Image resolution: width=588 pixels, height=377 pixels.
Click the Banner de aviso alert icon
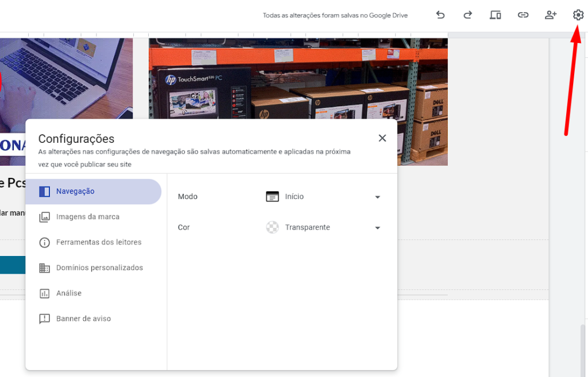pos(44,319)
